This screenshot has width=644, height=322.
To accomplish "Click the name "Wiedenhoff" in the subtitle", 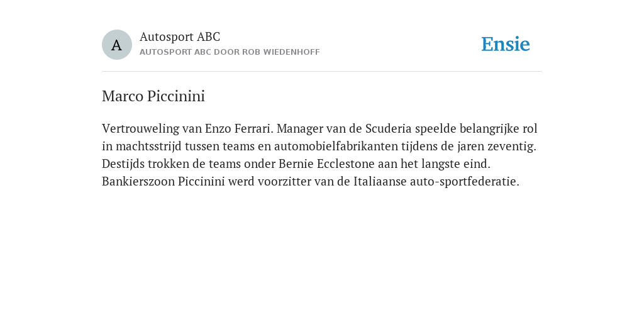I will 292,52.
